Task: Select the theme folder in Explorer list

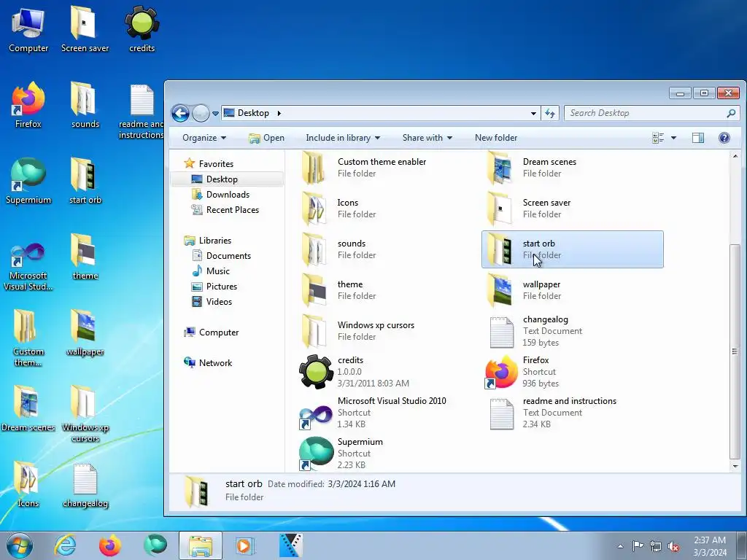Action: point(387,290)
